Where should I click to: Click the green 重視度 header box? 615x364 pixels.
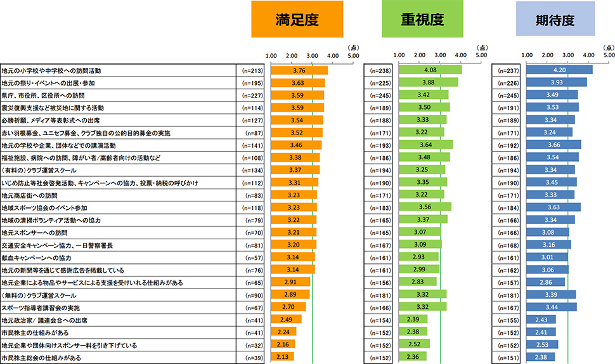point(422,19)
